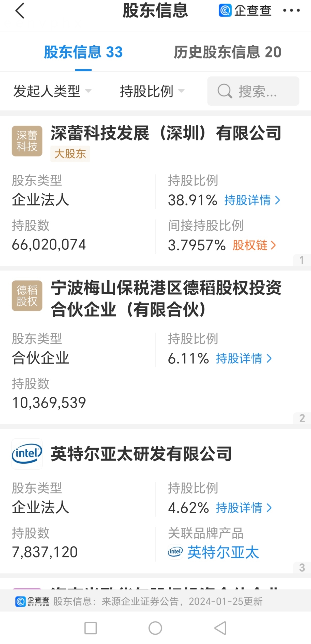Screen dimensions: 311x644
Task: Tap the Qichacha logo in header
Action: [x=245, y=10]
